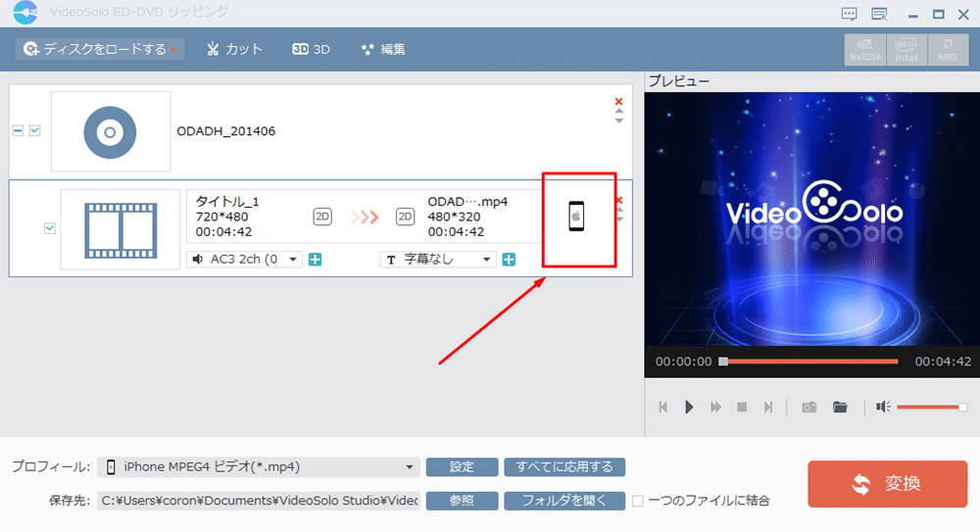Image resolution: width=980 pixels, height=532 pixels.
Task: Click the output file name ODAD….mp4
Action: click(x=467, y=201)
